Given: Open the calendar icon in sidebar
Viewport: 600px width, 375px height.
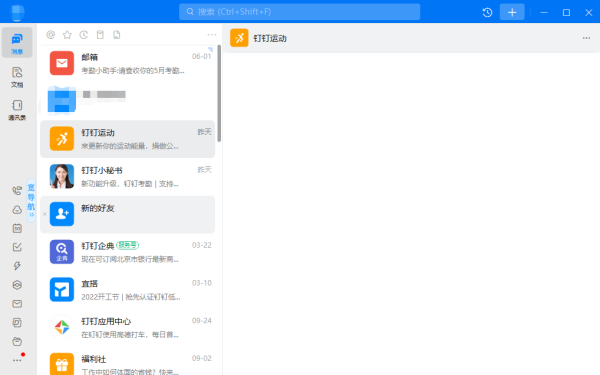Looking at the screenshot, I should pyautogui.click(x=17, y=228).
